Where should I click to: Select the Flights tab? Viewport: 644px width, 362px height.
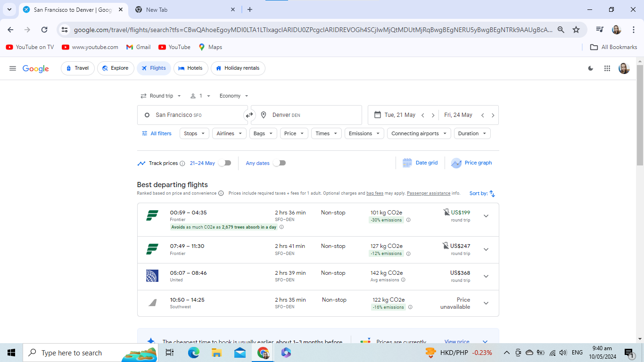click(x=154, y=68)
